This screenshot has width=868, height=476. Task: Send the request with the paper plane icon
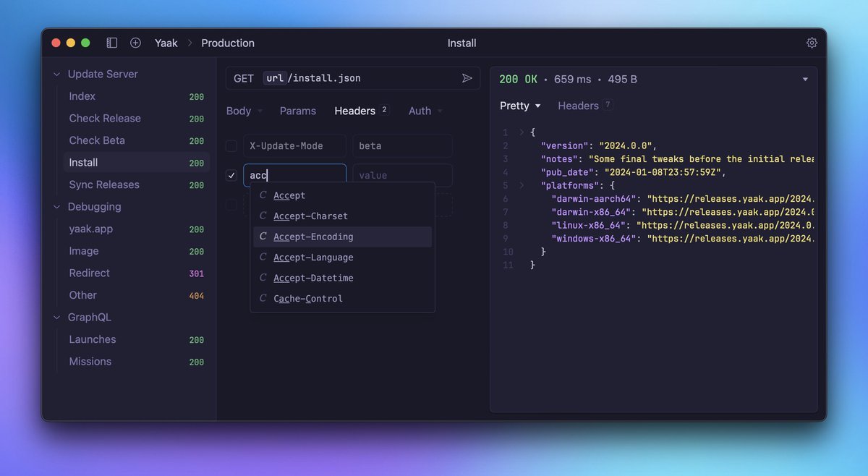point(467,78)
